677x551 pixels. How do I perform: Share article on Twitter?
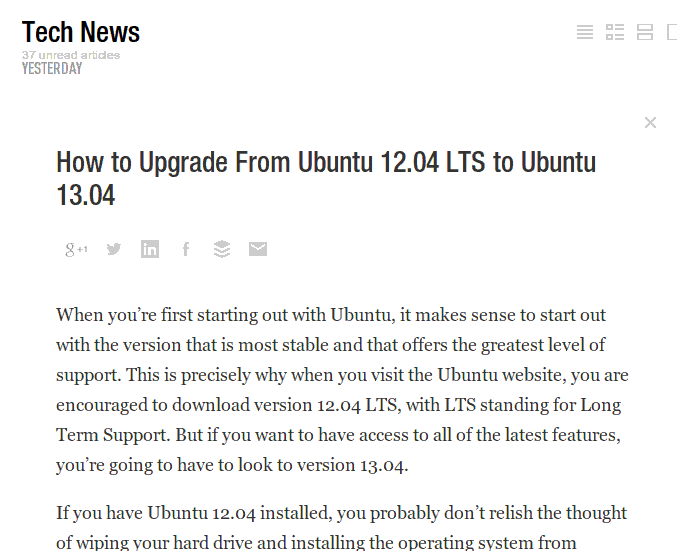[x=114, y=249]
